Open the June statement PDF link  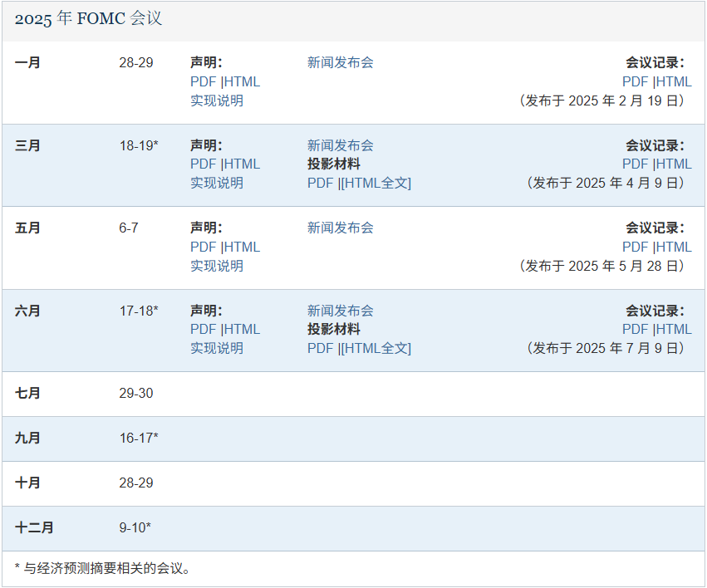(x=204, y=330)
